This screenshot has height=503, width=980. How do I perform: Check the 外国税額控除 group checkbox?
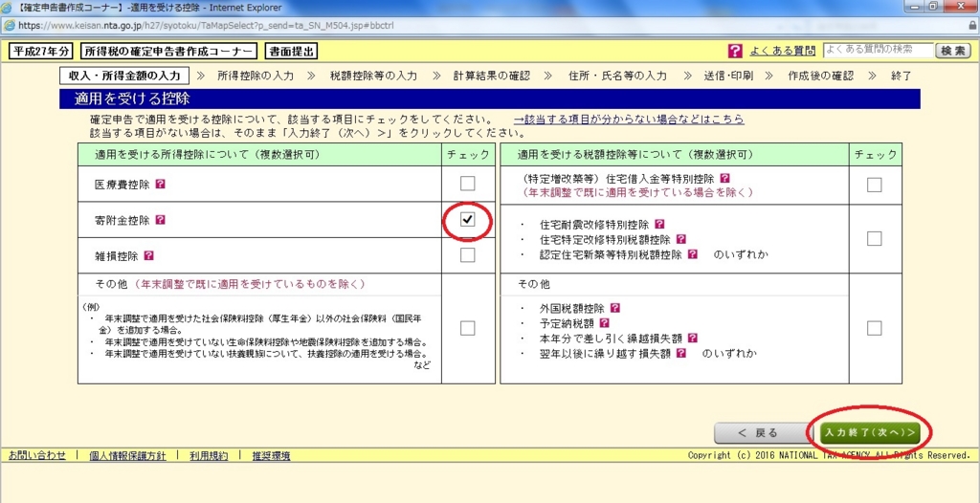coord(875,328)
